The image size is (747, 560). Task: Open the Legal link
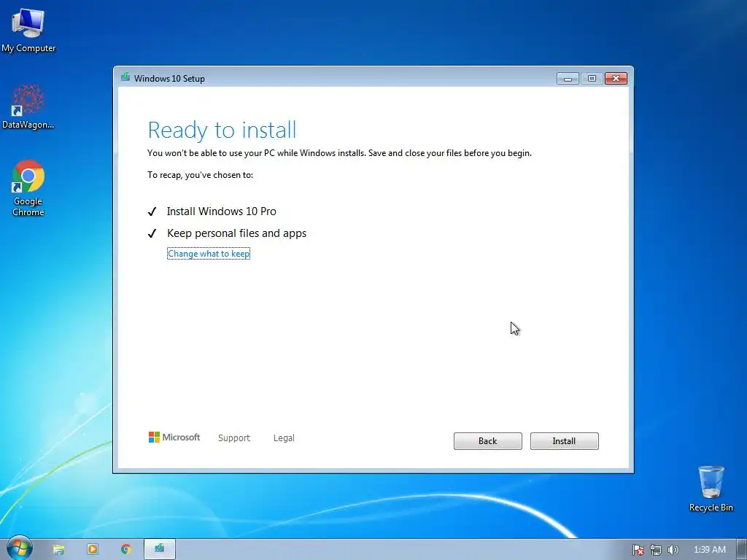(x=284, y=437)
